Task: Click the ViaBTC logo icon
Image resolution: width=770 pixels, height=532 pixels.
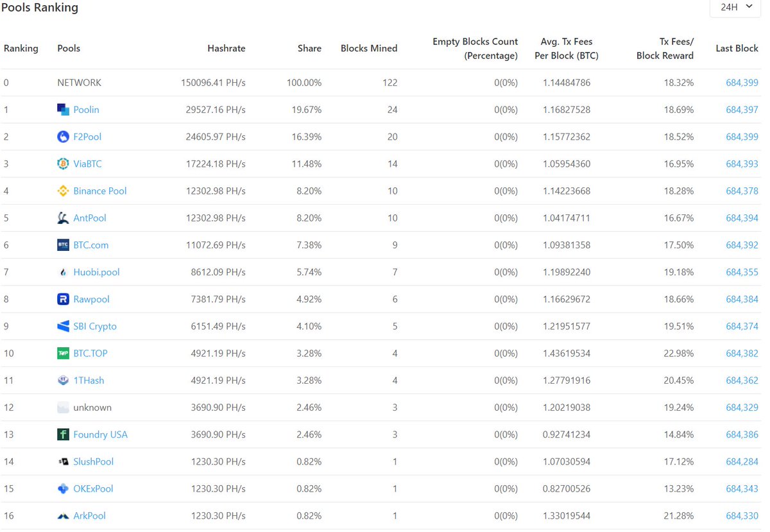Action: [x=62, y=164]
